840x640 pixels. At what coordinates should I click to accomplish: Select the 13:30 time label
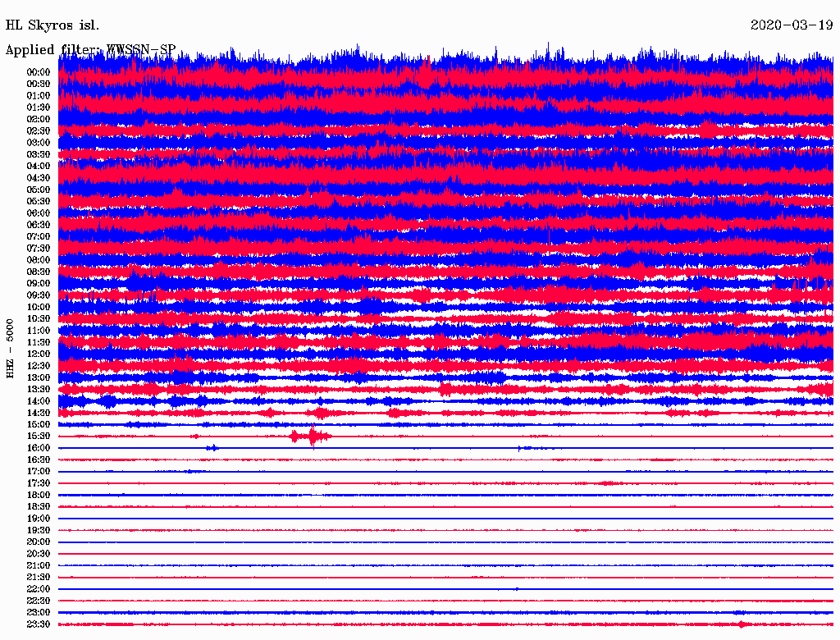[x=39, y=389]
